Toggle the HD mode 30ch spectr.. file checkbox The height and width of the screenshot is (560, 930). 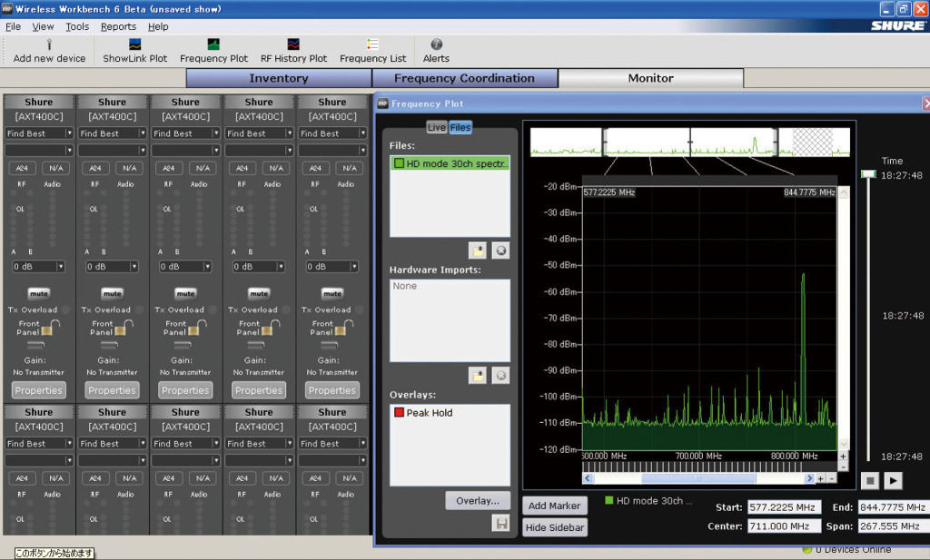point(400,163)
